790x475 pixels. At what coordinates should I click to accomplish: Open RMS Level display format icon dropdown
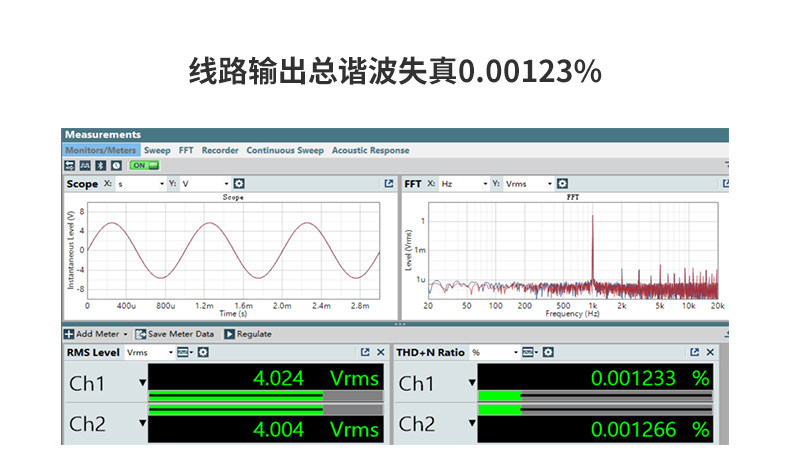(185, 352)
